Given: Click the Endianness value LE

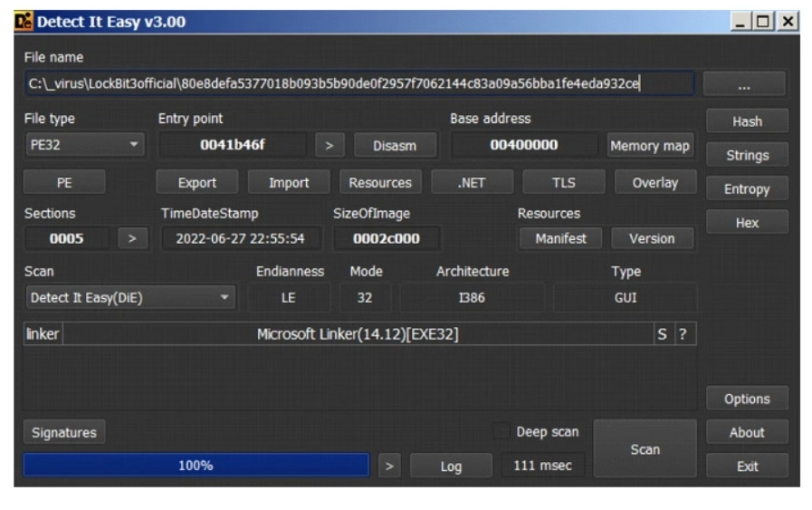Looking at the screenshot, I should point(289,297).
